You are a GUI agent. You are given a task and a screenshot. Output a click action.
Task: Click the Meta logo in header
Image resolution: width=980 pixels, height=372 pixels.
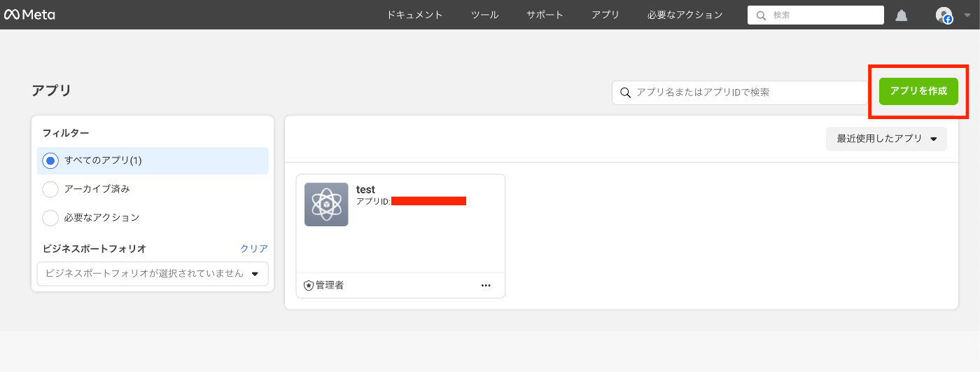[29, 15]
